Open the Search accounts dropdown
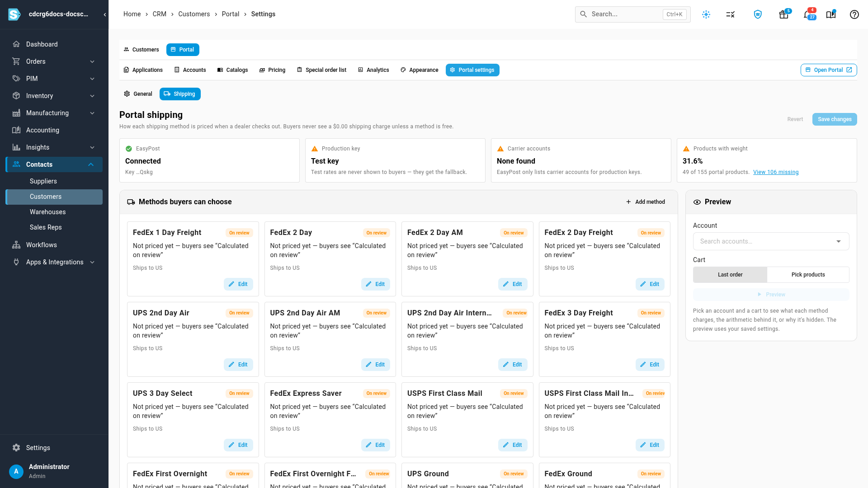The height and width of the screenshot is (488, 868). pyautogui.click(x=771, y=241)
